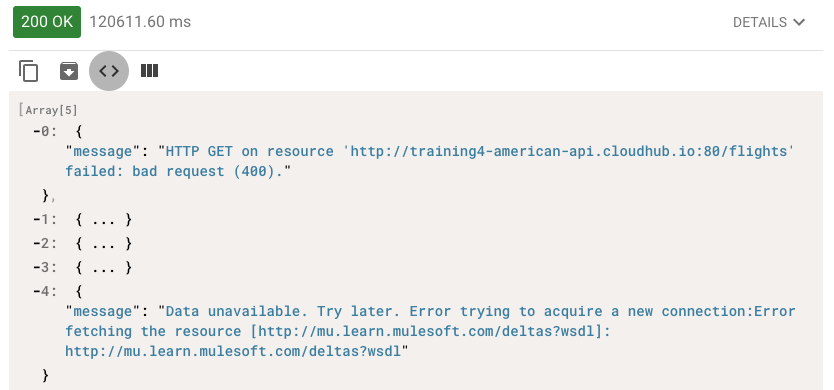
Task: Open table view columns icon
Action: (149, 71)
